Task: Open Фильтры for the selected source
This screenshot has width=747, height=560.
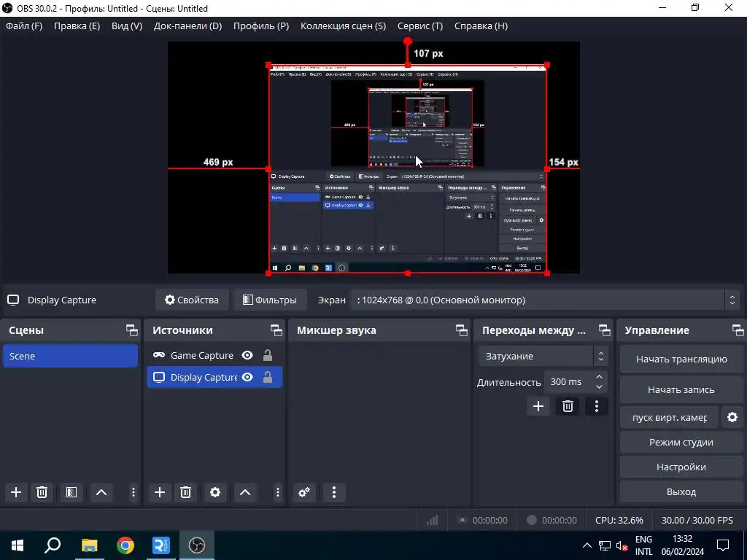Action: pyautogui.click(x=270, y=300)
